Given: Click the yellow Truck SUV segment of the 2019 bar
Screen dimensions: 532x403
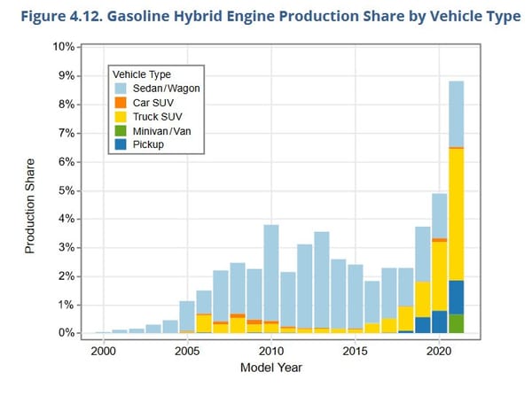Looking at the screenshot, I should [423, 299].
